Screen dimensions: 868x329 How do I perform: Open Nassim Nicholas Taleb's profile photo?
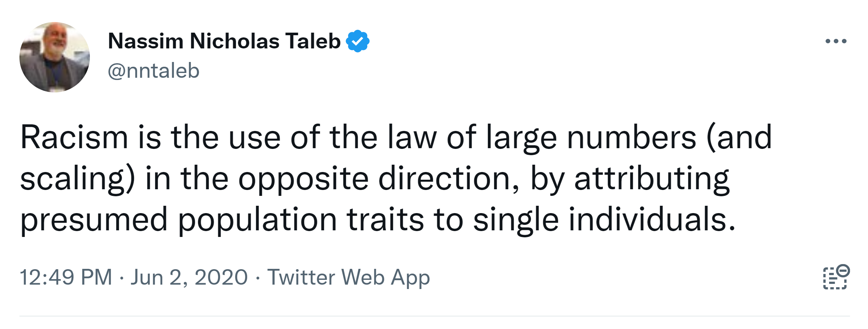55,57
